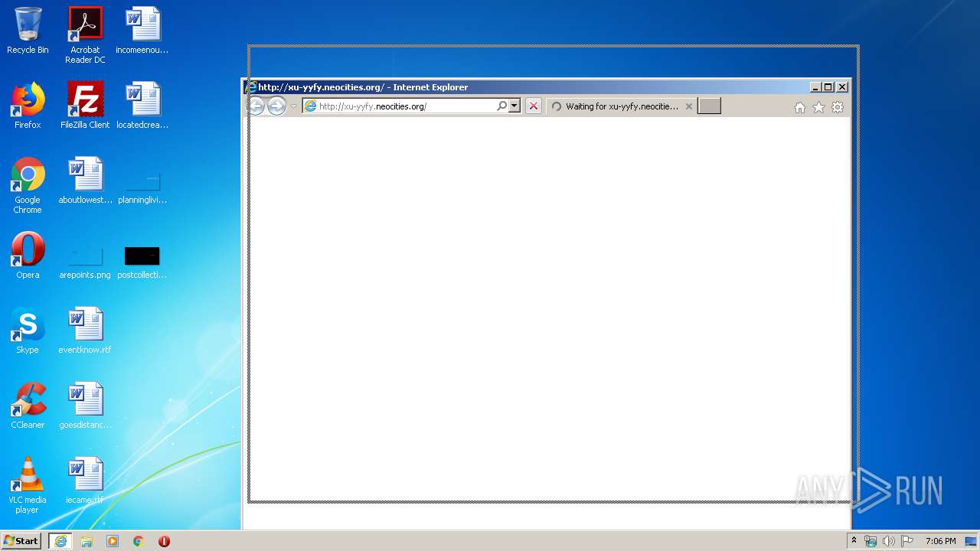
Task: Select the arepoints.png file
Action: (x=85, y=263)
